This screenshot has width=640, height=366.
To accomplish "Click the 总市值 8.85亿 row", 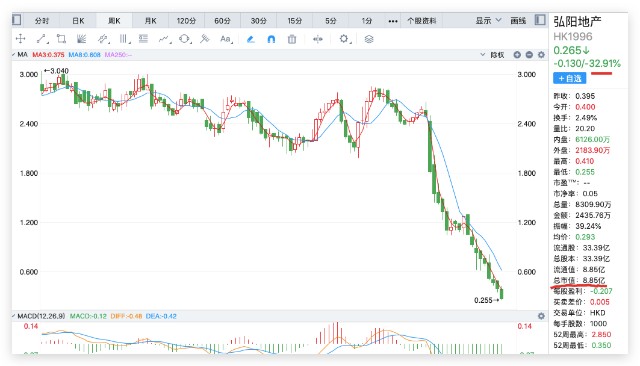I will tap(579, 280).
